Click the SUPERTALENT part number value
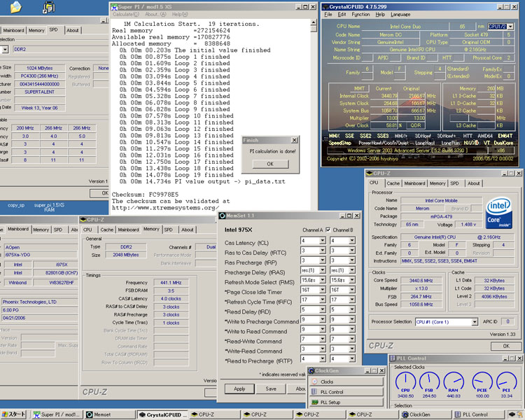This screenshot has width=525, height=420. point(39,92)
